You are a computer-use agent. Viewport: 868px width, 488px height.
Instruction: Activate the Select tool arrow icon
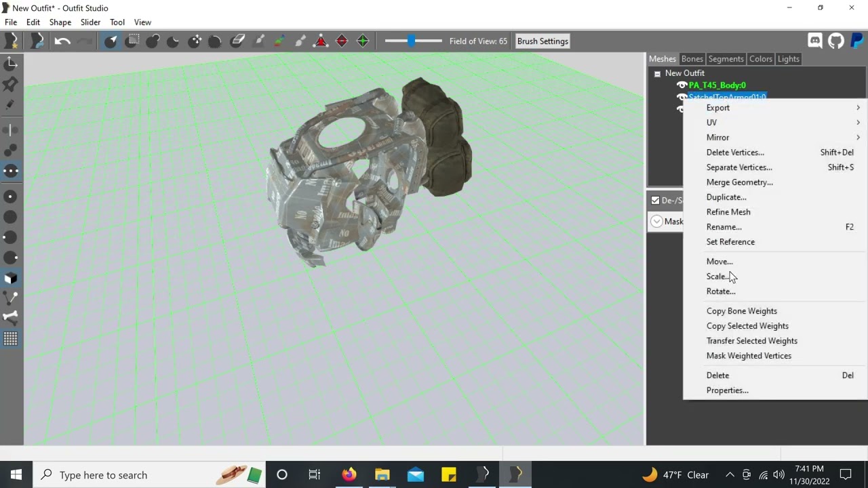coord(111,41)
